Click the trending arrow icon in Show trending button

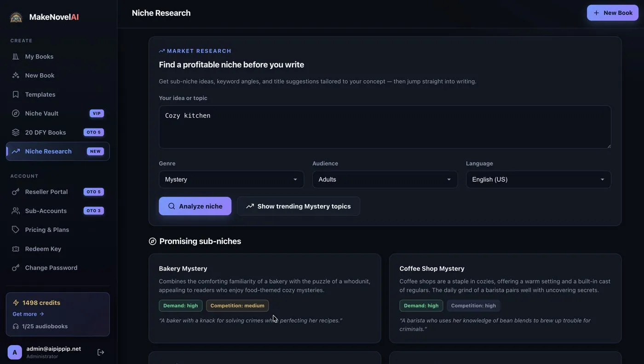click(x=250, y=206)
